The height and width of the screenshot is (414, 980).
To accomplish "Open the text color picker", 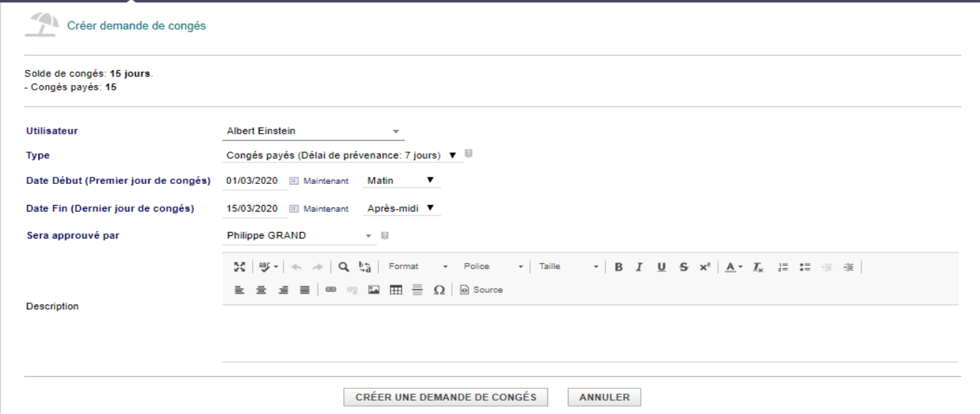I will coord(734,267).
